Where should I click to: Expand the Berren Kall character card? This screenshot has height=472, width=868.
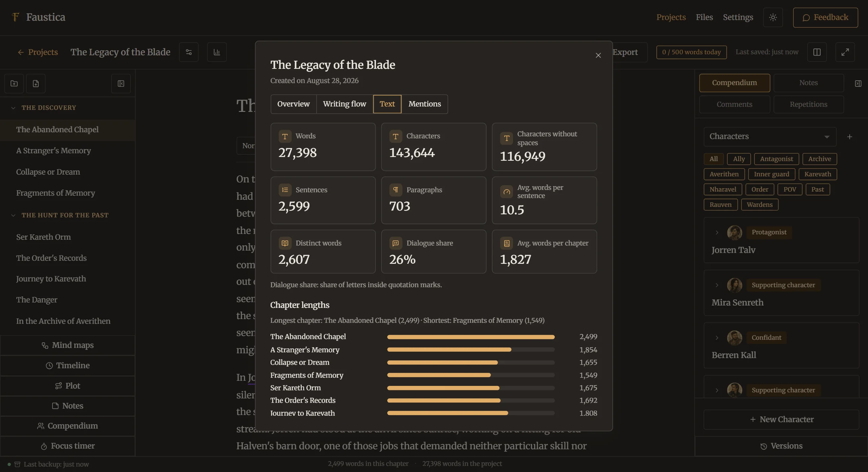[x=717, y=338]
